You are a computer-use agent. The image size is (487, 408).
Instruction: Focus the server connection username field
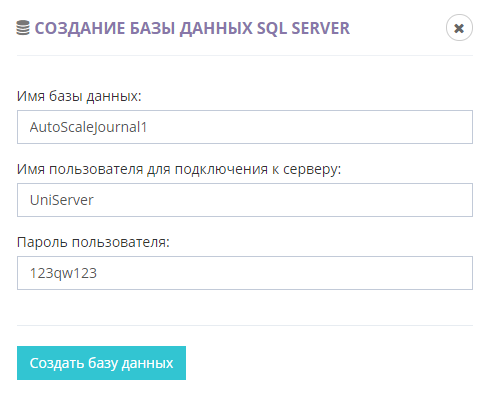point(245,200)
